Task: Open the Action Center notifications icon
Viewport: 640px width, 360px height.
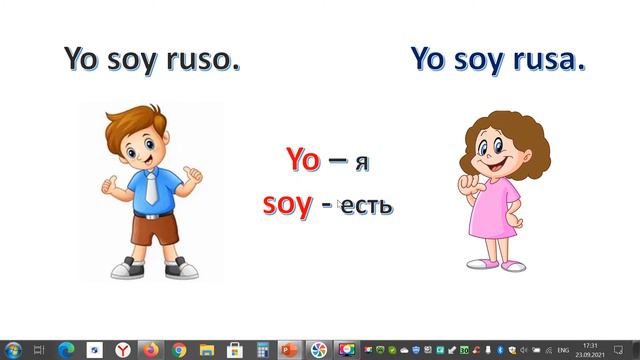Action: point(618,350)
